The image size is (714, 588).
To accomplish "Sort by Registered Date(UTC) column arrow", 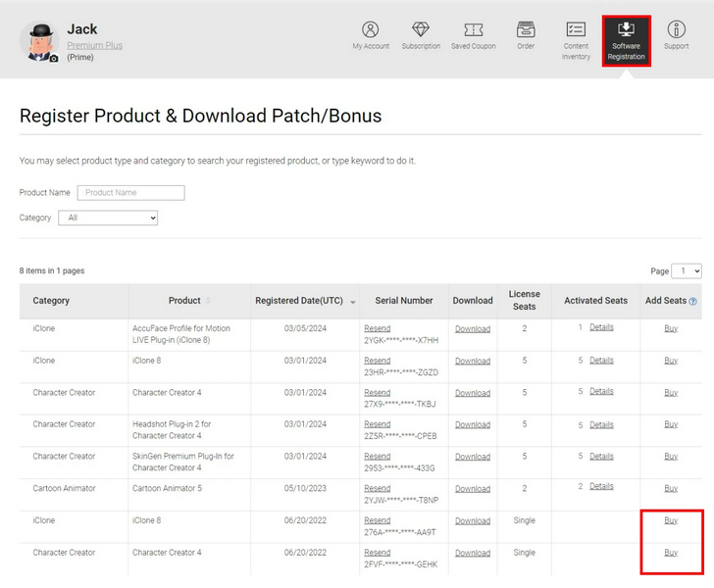I will (x=352, y=302).
